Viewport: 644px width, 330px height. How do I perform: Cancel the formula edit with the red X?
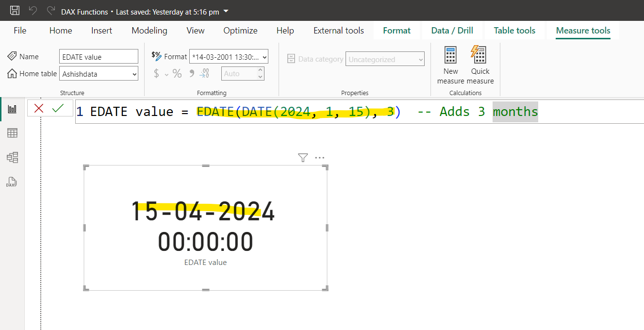coord(39,108)
